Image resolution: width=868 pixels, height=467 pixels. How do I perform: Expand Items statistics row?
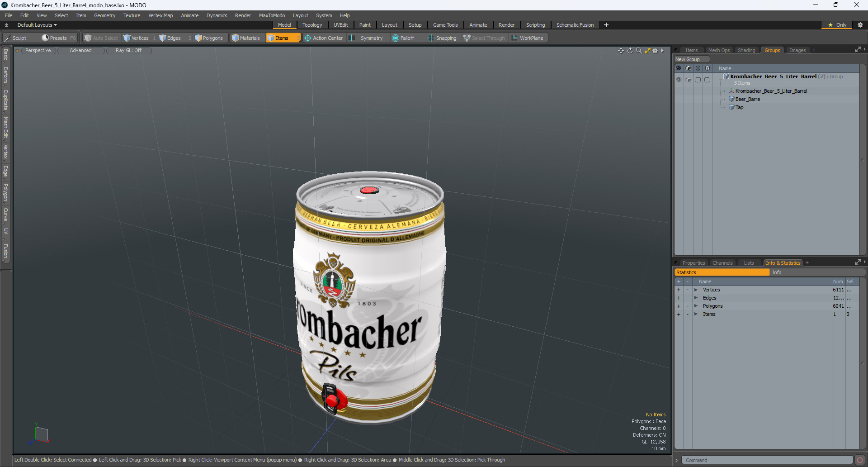pyautogui.click(x=696, y=314)
